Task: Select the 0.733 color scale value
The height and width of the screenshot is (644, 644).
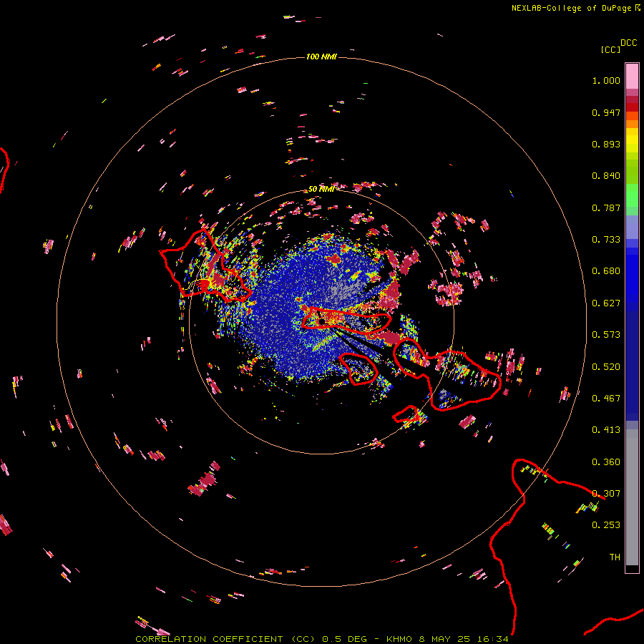Action: point(606,240)
